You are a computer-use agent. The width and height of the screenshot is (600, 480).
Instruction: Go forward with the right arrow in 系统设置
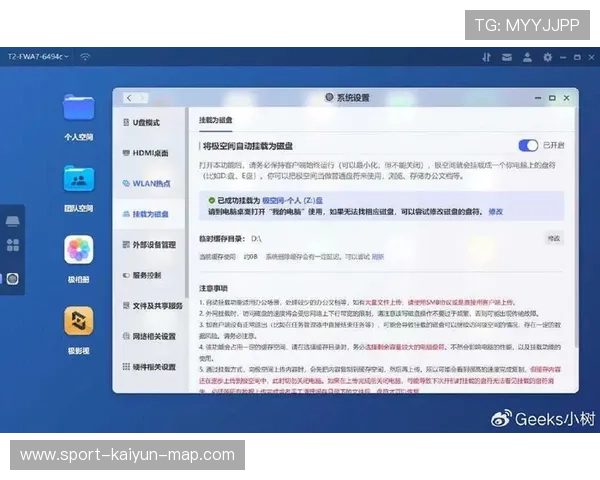click(x=142, y=98)
